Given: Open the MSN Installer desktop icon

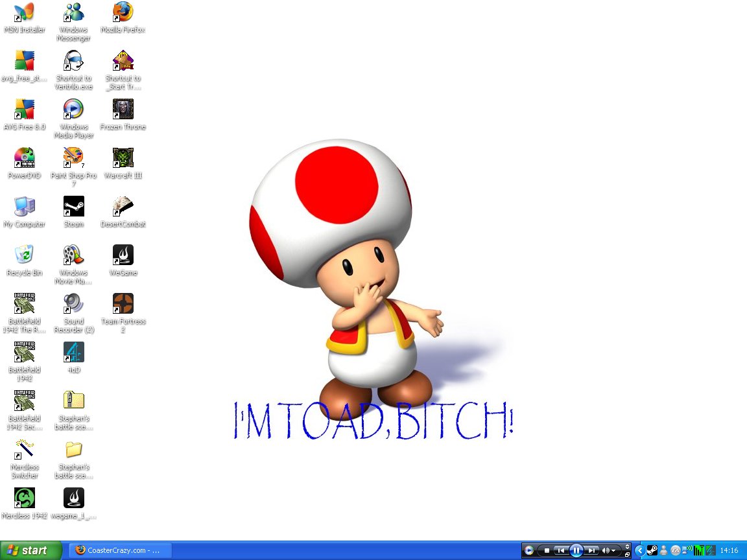Looking at the screenshot, I should coord(24,17).
